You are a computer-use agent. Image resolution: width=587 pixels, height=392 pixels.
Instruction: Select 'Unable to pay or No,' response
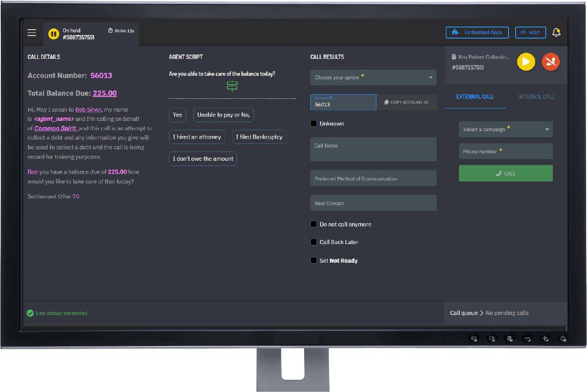coord(223,115)
